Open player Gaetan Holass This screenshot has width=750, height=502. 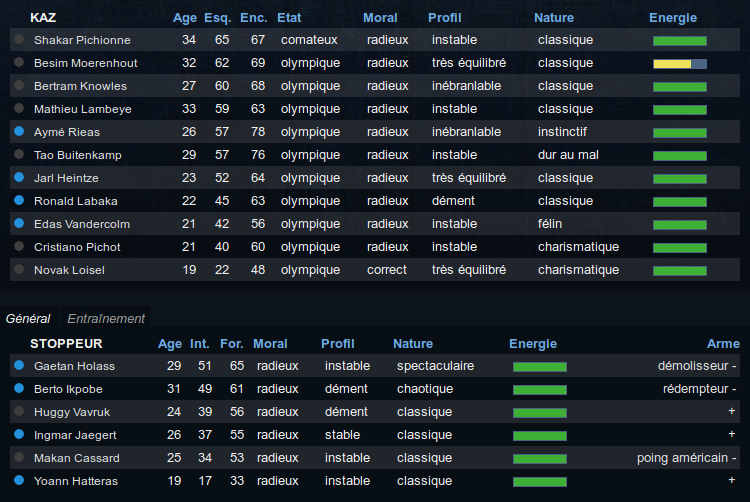tap(74, 366)
